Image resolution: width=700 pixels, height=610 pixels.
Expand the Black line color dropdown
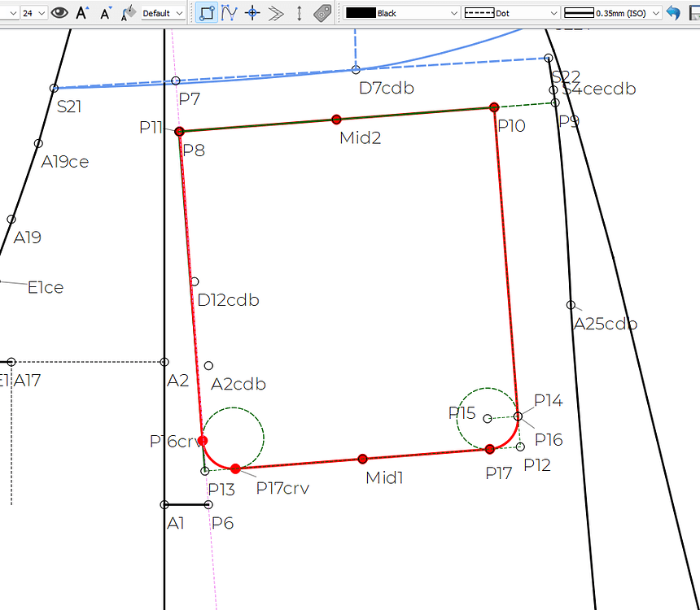coord(402,13)
